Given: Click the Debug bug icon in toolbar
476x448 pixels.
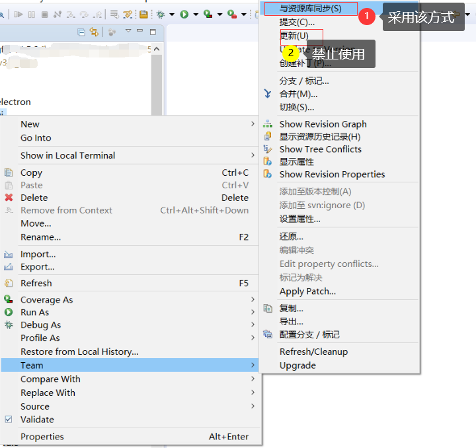Looking at the screenshot, I should pos(161,14).
